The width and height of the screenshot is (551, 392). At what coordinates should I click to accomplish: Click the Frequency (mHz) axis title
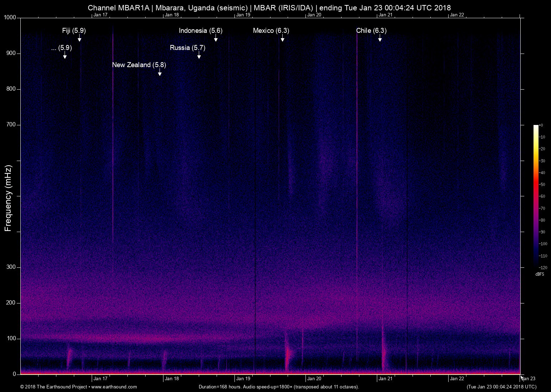pos(8,198)
